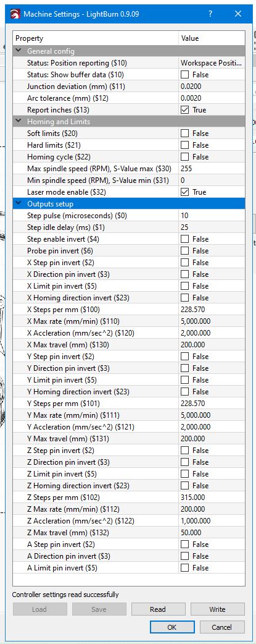256x644 pixels.
Task: Uncheck Laser mode enable checkbox
Action: tap(184, 192)
